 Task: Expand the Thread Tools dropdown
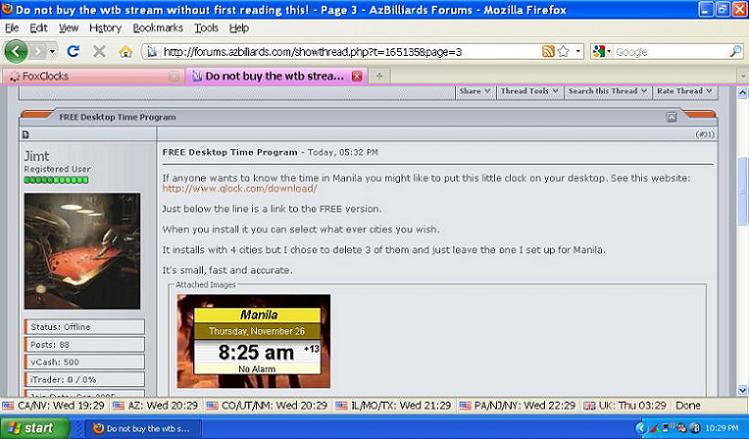point(528,91)
